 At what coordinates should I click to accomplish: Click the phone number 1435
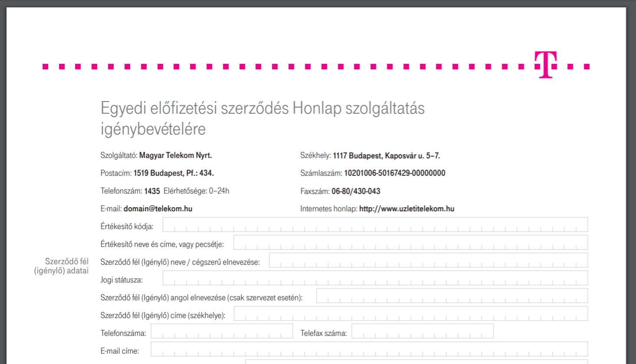pyautogui.click(x=152, y=191)
